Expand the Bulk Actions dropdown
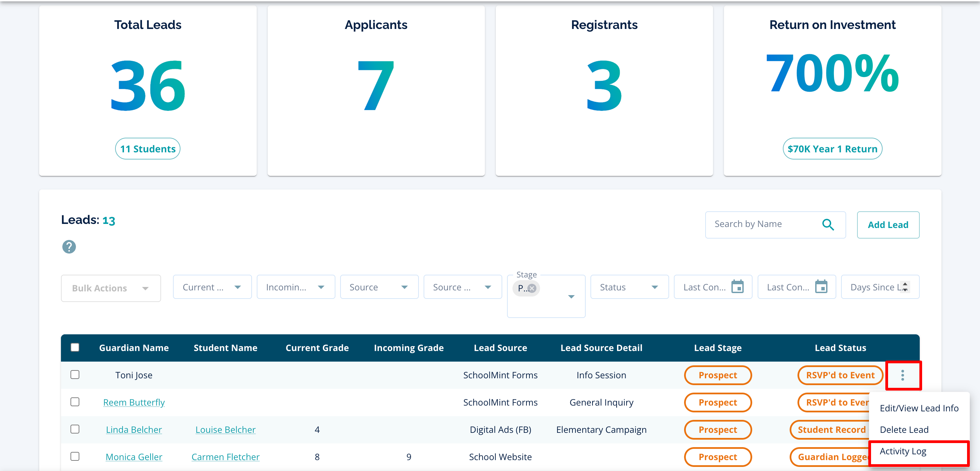The image size is (980, 471). [x=110, y=288]
